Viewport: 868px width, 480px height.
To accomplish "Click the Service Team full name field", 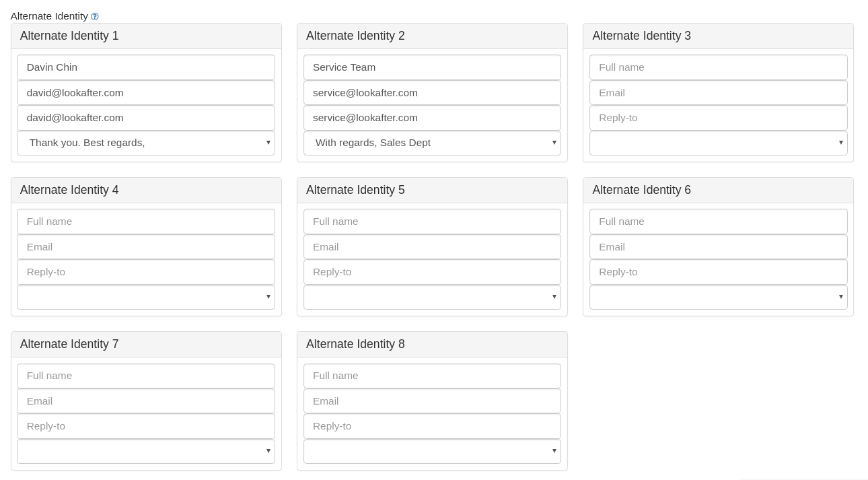I will pyautogui.click(x=432, y=67).
